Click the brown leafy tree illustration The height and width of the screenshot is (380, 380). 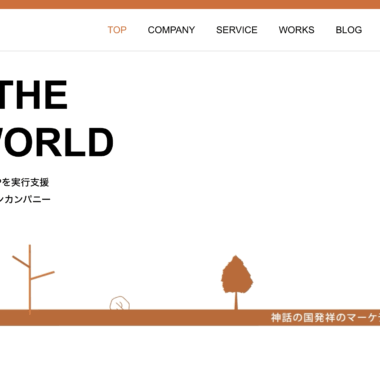coord(236,275)
